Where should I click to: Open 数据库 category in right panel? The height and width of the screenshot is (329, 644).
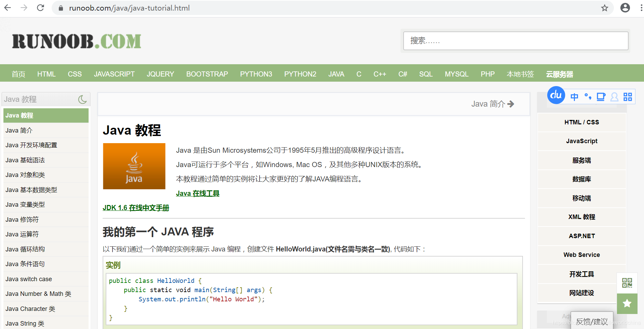582,179
